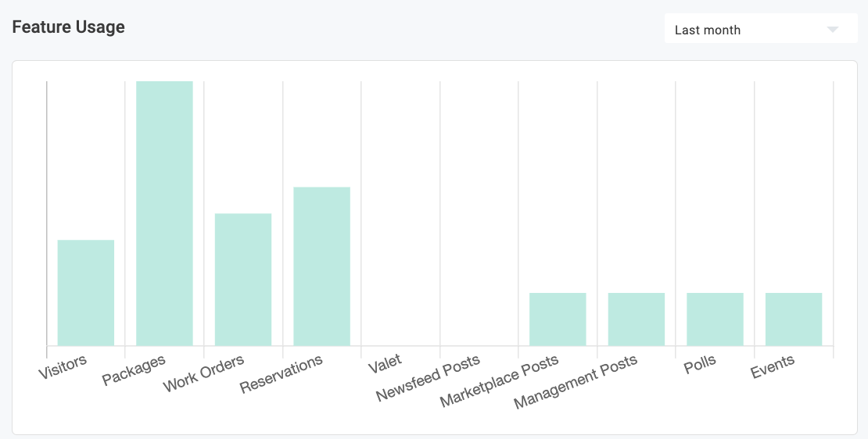868x439 pixels.
Task: Click the Polls bar
Action: [715, 319]
